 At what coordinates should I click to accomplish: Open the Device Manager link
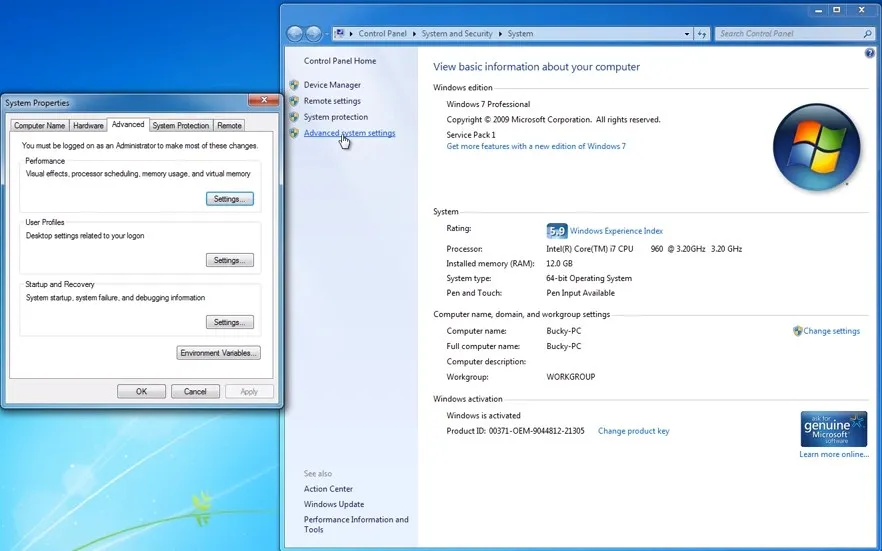tap(332, 85)
